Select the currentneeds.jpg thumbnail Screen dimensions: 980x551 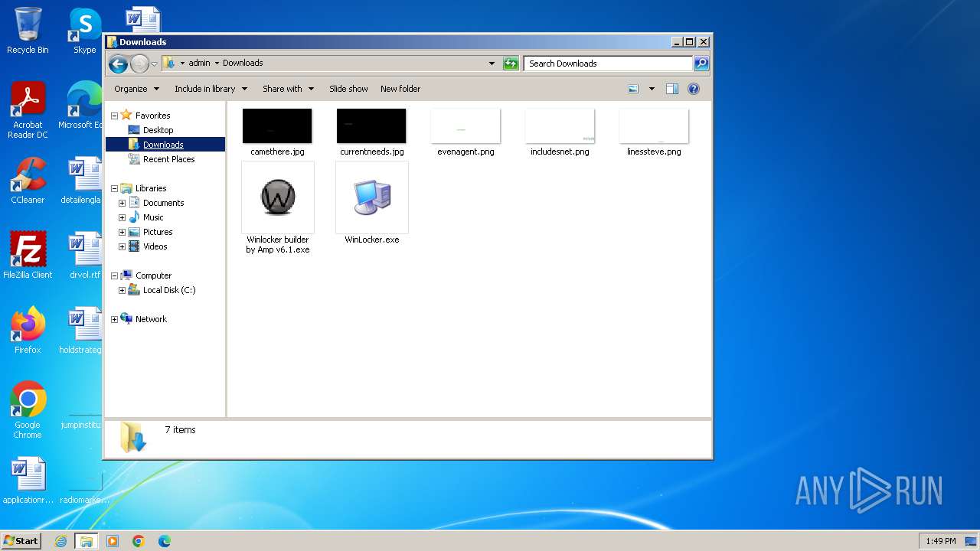click(371, 126)
